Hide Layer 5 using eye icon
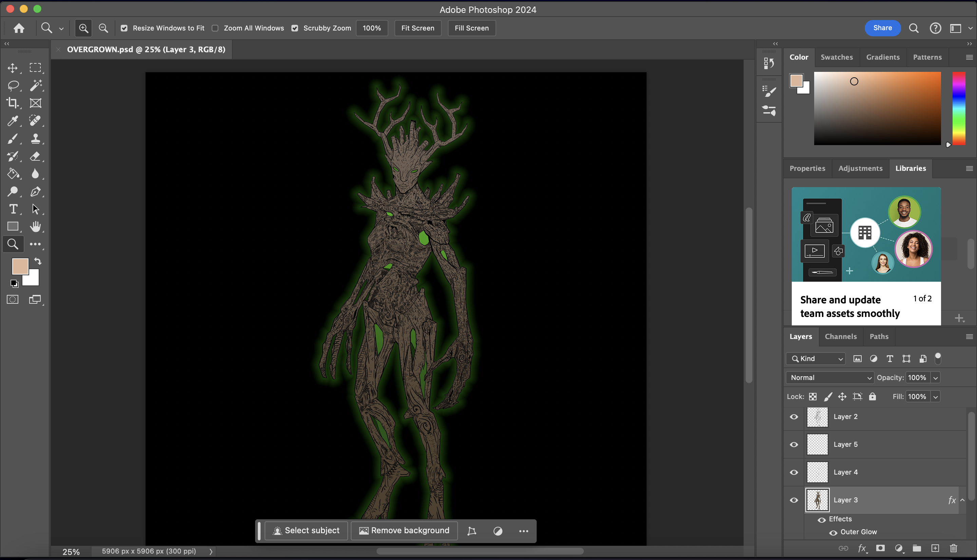 coord(794,444)
